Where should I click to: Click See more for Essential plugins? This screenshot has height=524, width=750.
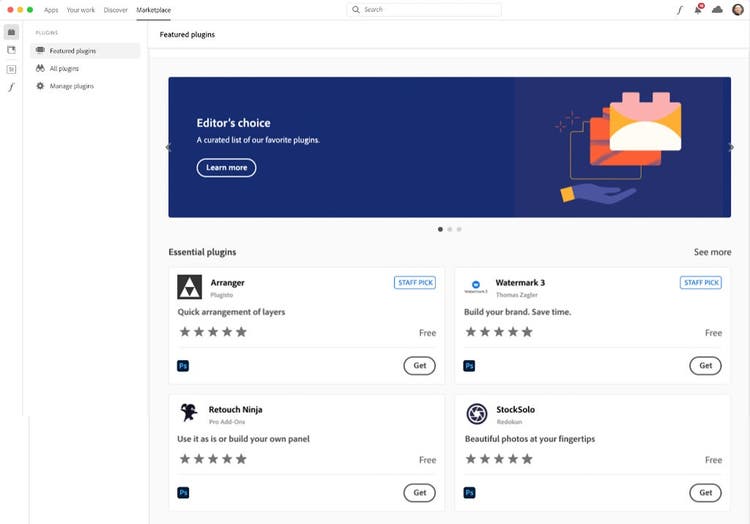[712, 252]
